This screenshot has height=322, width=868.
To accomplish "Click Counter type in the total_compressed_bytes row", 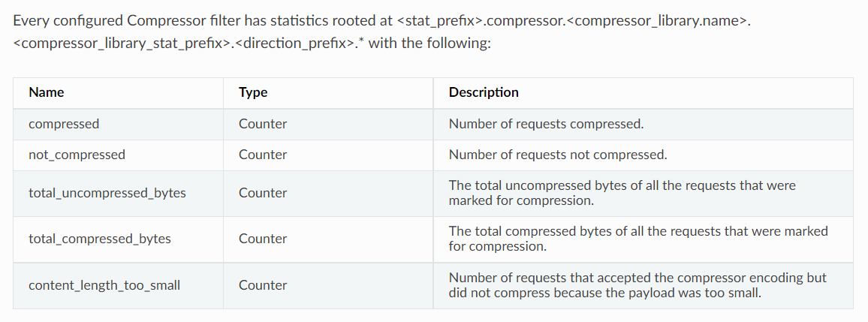I will coord(263,239).
